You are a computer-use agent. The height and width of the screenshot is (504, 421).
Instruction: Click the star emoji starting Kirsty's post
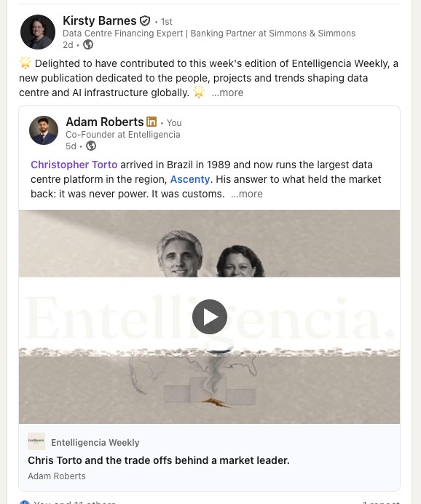[x=25, y=63]
